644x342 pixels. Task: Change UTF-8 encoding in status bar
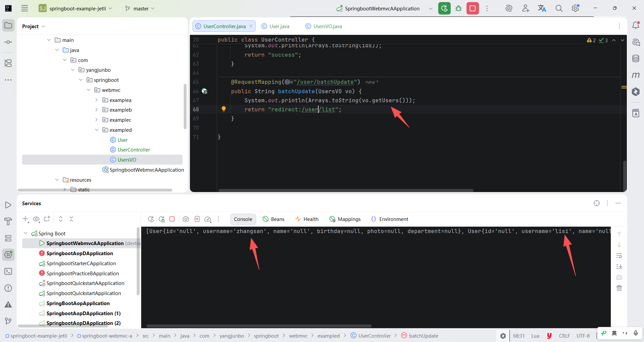583,336
